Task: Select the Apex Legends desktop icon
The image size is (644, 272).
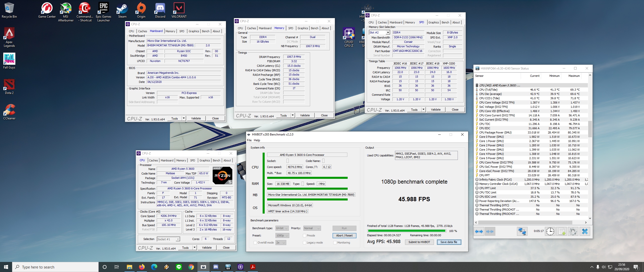Action: (9, 37)
